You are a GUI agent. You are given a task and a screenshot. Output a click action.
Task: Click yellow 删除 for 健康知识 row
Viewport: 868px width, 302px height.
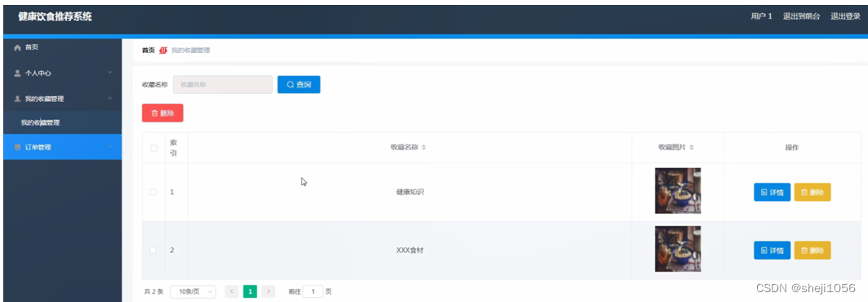812,193
